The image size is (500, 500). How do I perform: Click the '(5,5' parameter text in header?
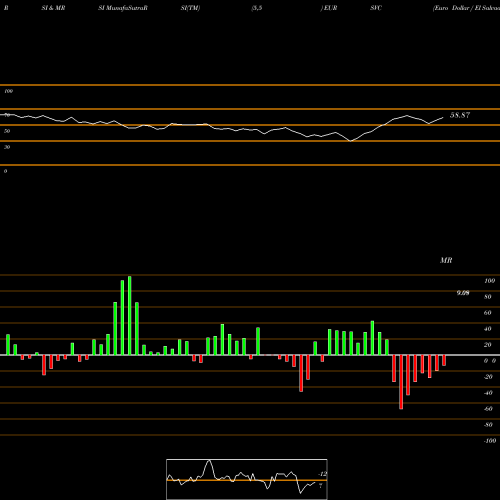(257, 8)
